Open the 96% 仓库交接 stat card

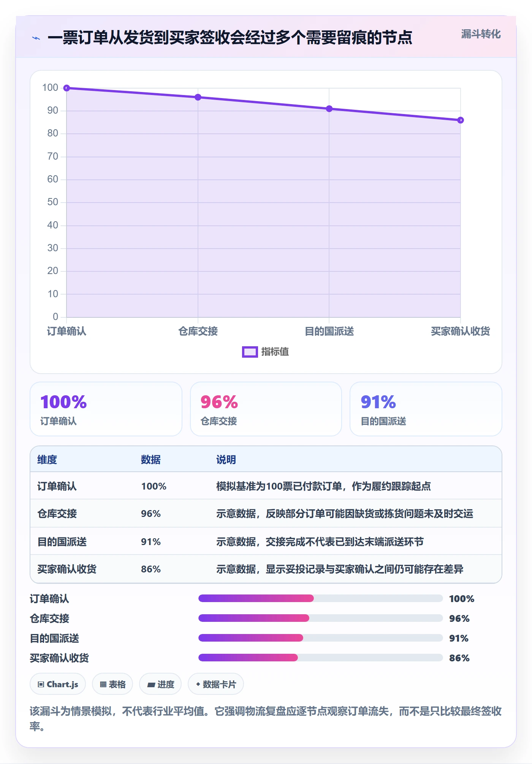pos(266,409)
